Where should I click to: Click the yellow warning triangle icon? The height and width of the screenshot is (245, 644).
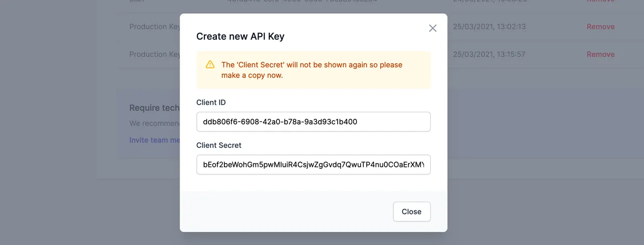(x=210, y=65)
